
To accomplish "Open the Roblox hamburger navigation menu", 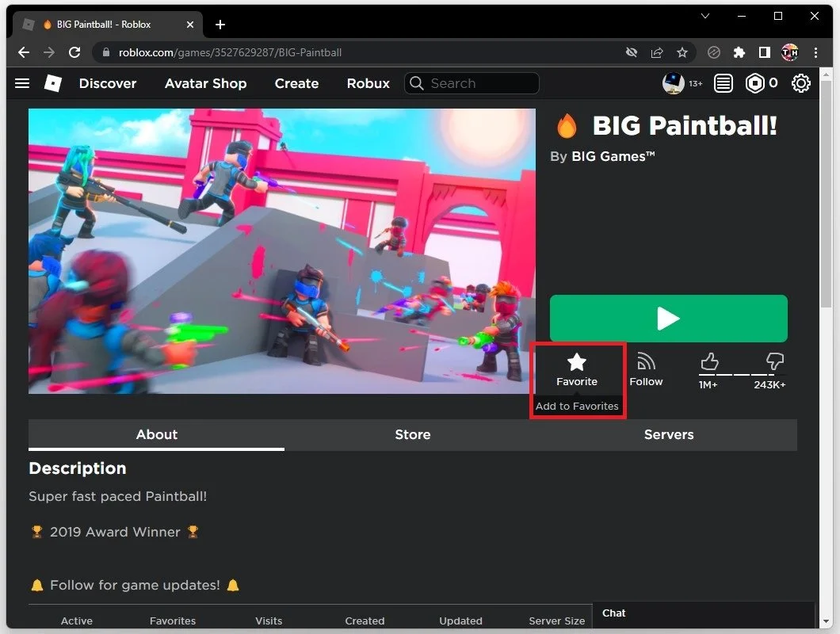I will [x=22, y=83].
